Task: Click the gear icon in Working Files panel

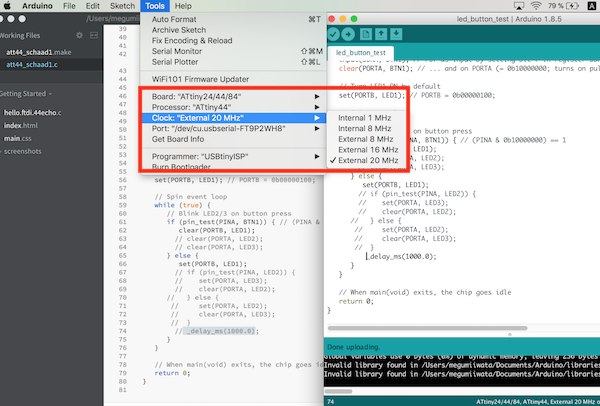Action: pos(79,35)
